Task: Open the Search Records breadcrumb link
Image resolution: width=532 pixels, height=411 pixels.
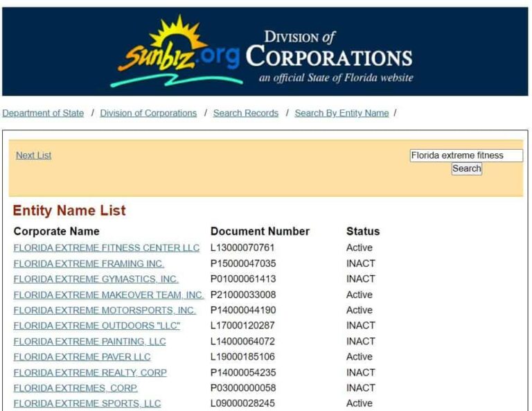Action: pos(245,113)
